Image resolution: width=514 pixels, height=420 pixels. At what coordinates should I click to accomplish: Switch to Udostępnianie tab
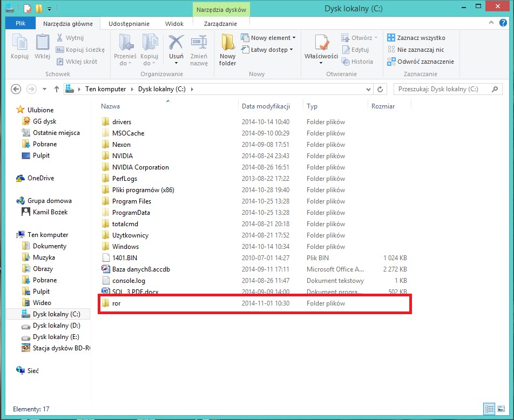(x=129, y=24)
